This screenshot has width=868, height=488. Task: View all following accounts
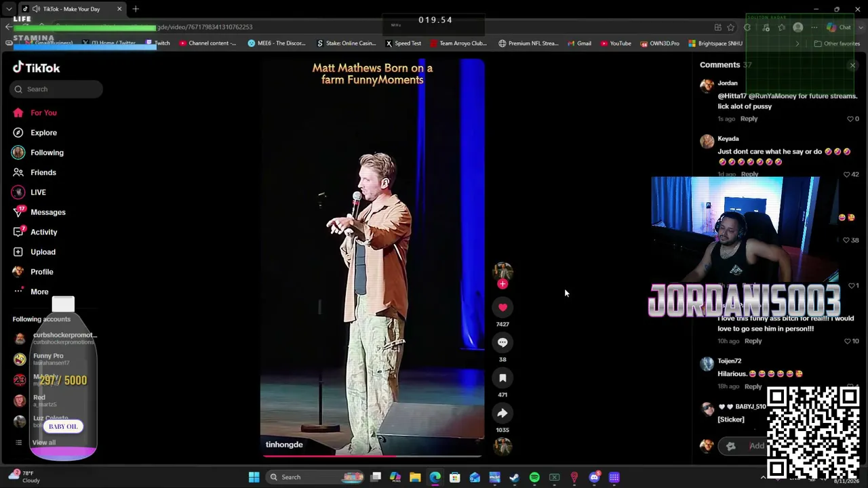pos(35,443)
